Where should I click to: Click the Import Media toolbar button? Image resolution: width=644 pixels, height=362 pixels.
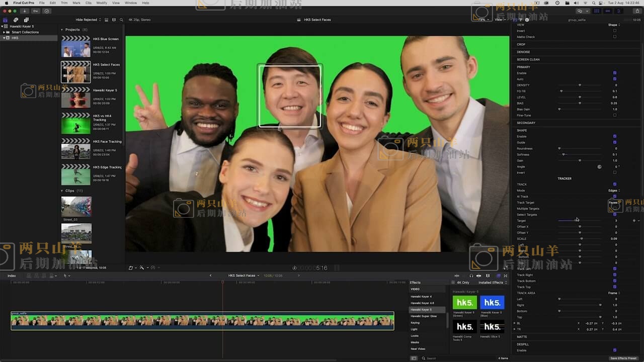tap(26, 11)
